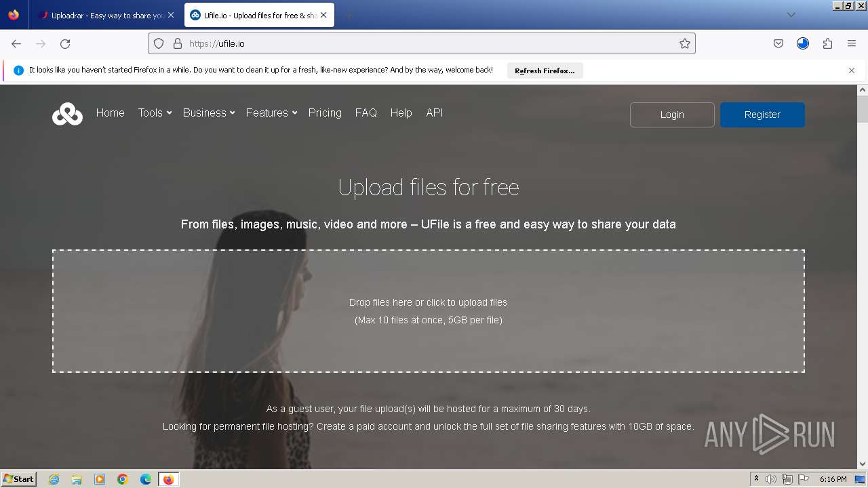Open Internet Explorer from the taskbar
Viewport: 868px width, 488px height.
pyautogui.click(x=54, y=479)
